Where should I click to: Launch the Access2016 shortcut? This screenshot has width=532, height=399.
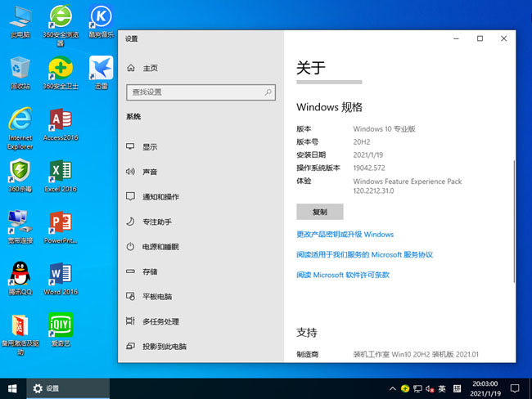coord(61,124)
